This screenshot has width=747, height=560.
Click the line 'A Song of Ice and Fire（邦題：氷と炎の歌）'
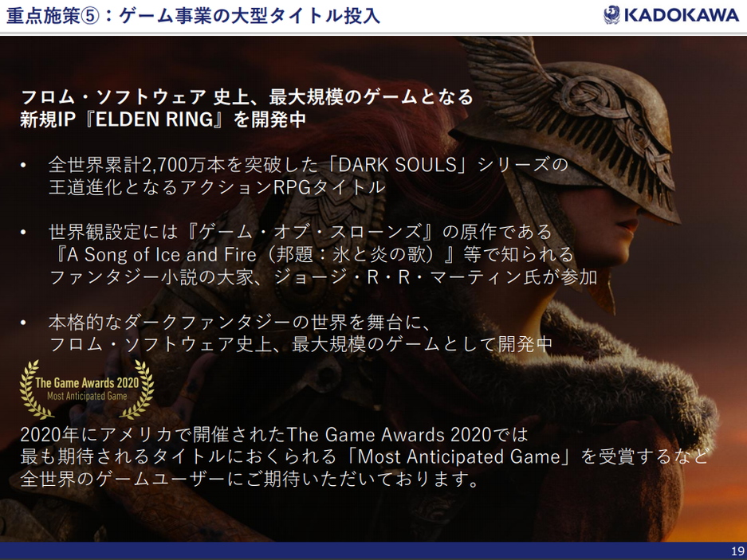[x=312, y=255]
